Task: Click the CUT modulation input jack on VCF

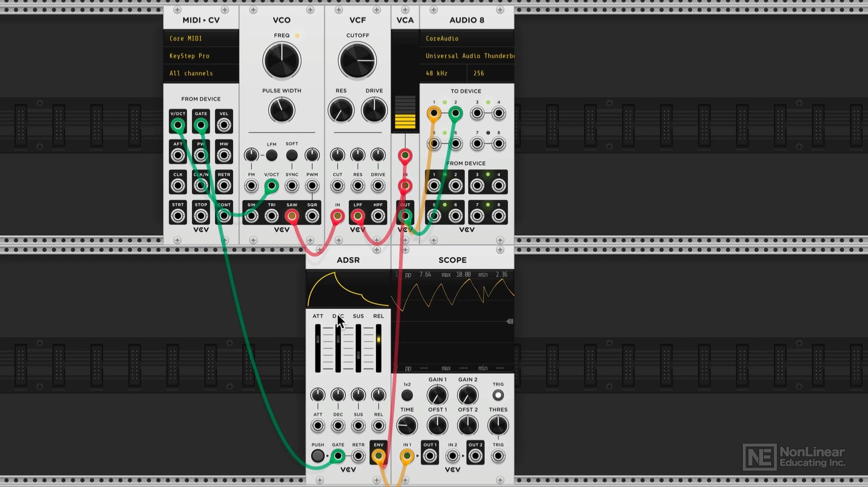Action: [x=337, y=186]
